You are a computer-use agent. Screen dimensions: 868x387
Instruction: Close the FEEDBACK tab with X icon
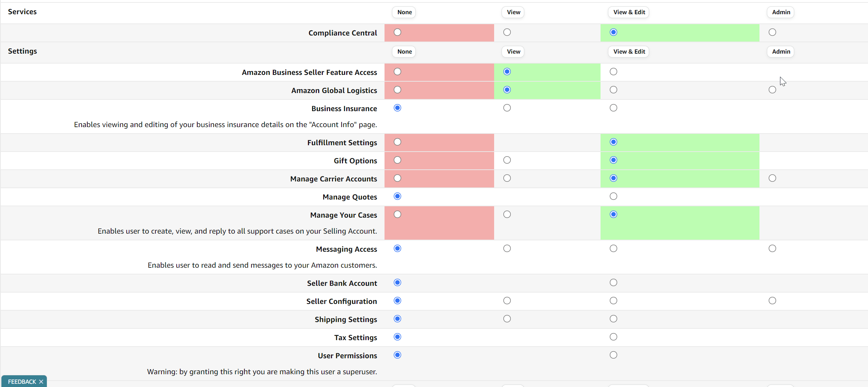[41, 382]
